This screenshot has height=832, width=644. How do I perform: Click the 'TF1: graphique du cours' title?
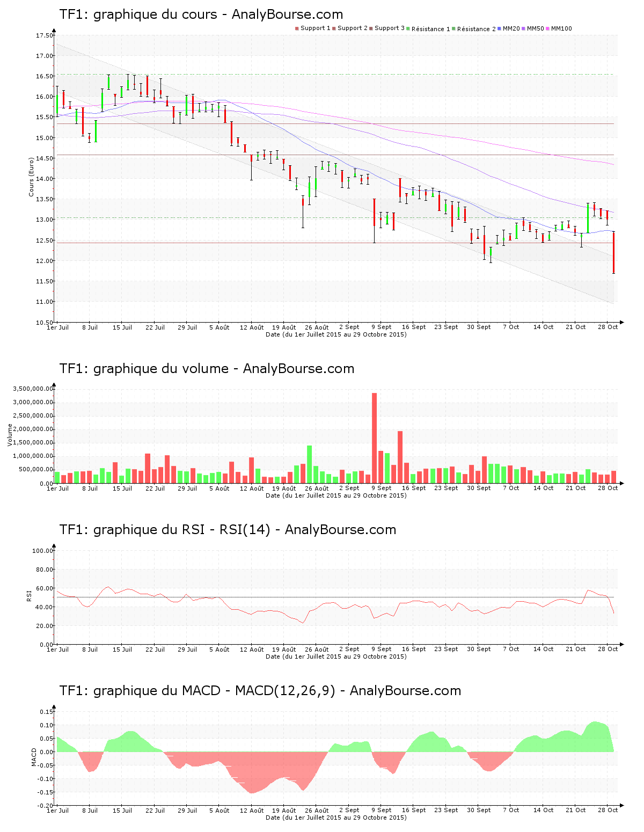click(138, 14)
